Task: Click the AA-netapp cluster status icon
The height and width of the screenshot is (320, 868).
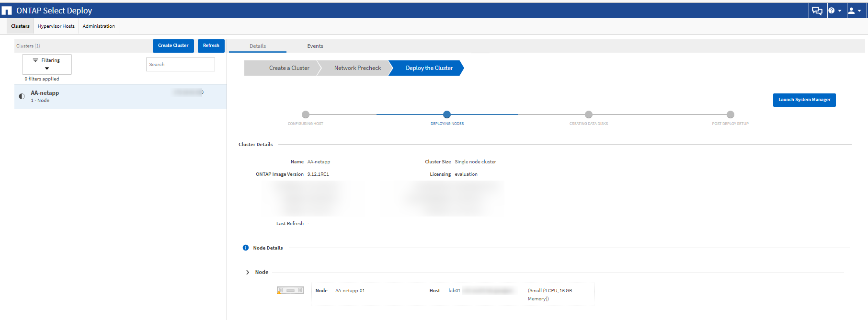Action: pos(22,96)
